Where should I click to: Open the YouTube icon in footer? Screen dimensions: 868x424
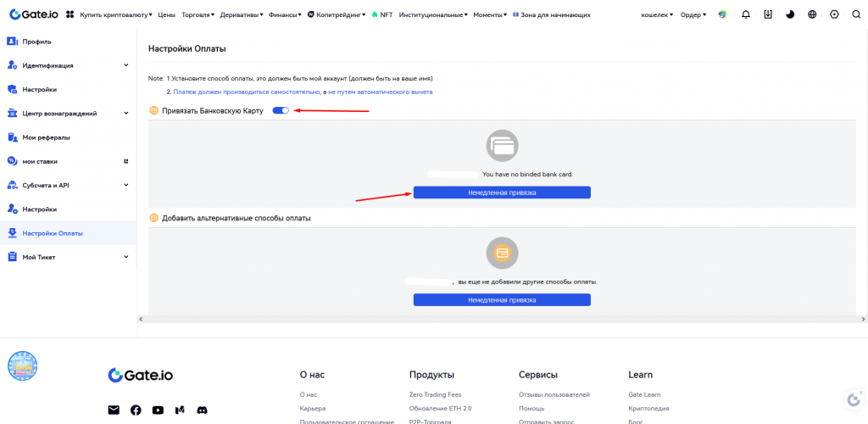tap(158, 410)
